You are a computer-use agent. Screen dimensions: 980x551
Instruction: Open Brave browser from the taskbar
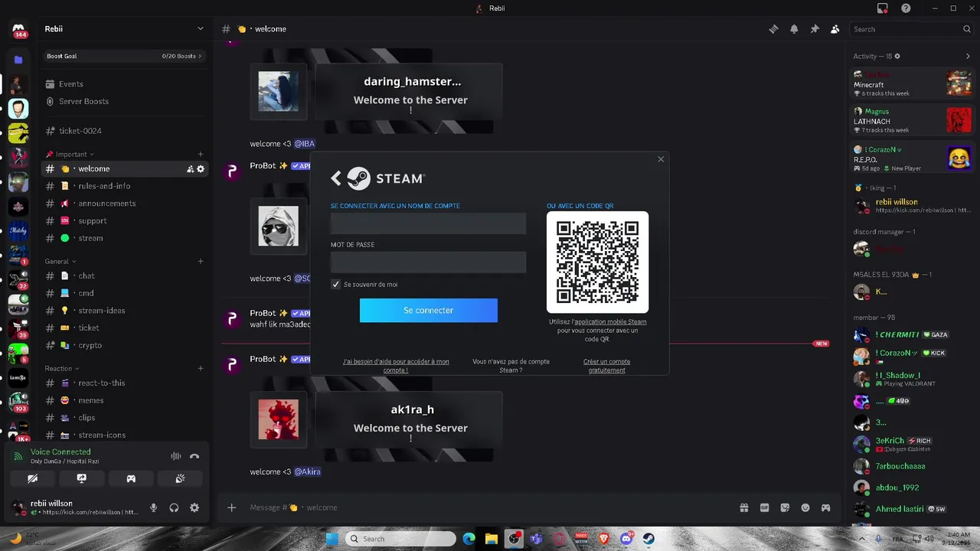point(603,539)
